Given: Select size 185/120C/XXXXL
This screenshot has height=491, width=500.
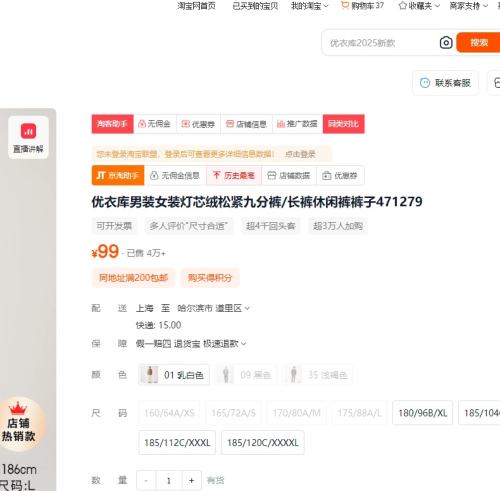Looking at the screenshot, I should (263, 443).
